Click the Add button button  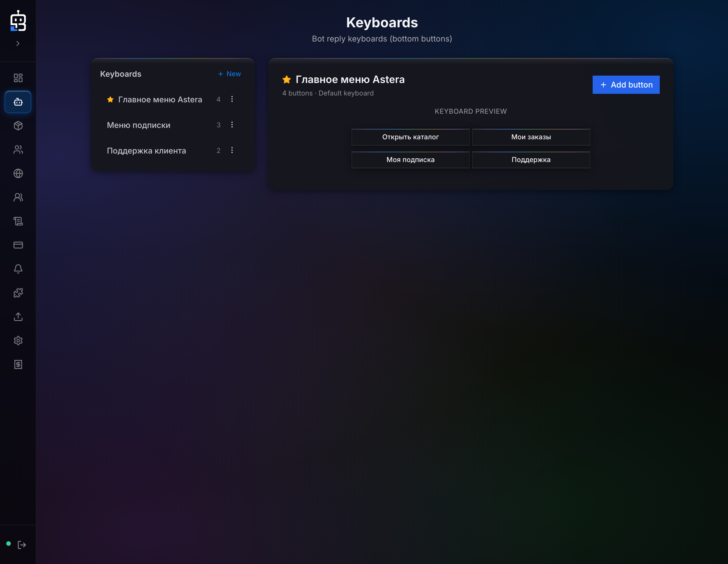[x=626, y=85]
